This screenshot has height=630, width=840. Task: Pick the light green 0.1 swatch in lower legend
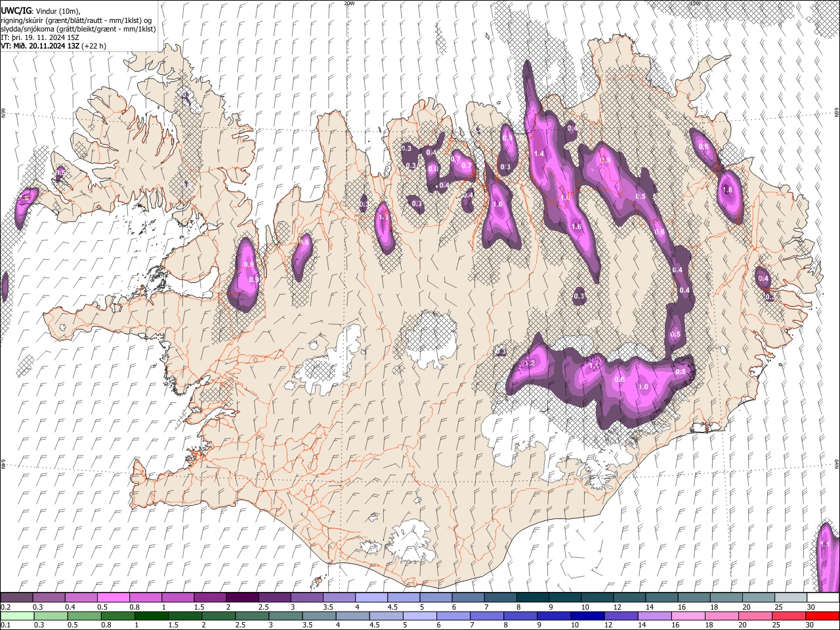[x=16, y=616]
